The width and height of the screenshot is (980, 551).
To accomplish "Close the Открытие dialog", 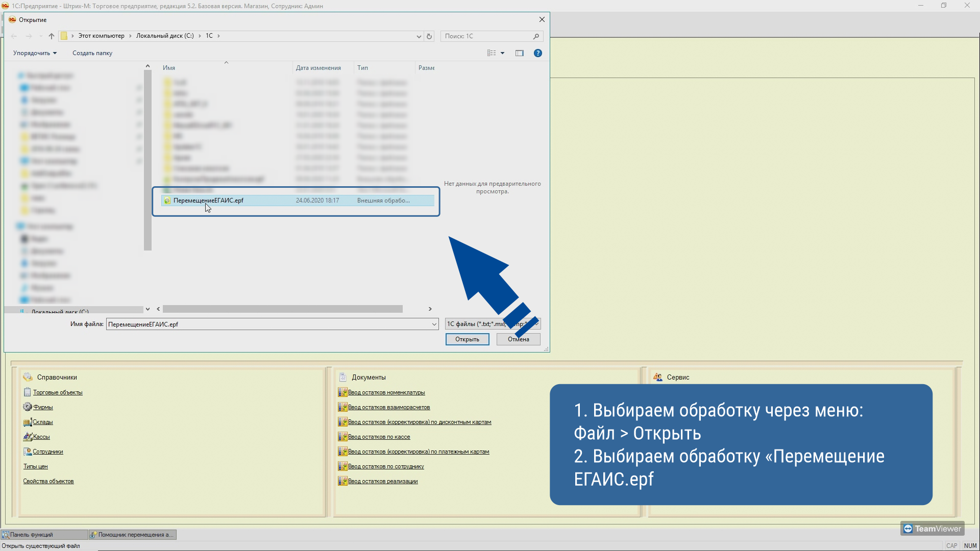I will 542,20.
